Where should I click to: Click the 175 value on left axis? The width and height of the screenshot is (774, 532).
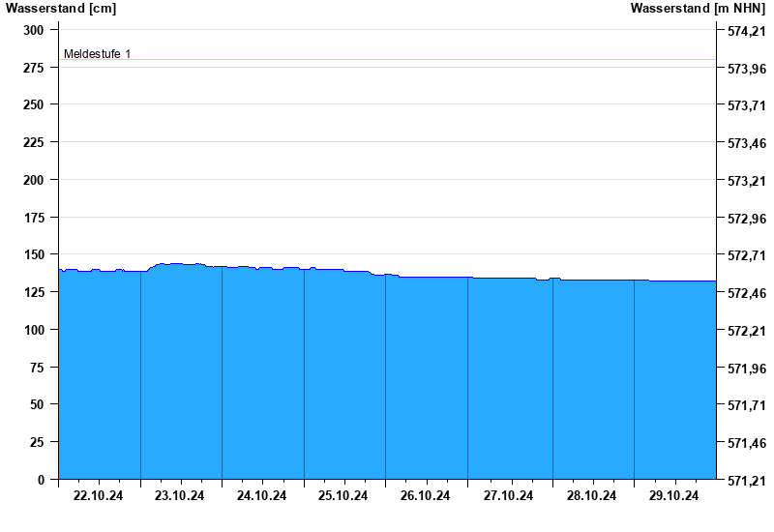pyautogui.click(x=34, y=218)
